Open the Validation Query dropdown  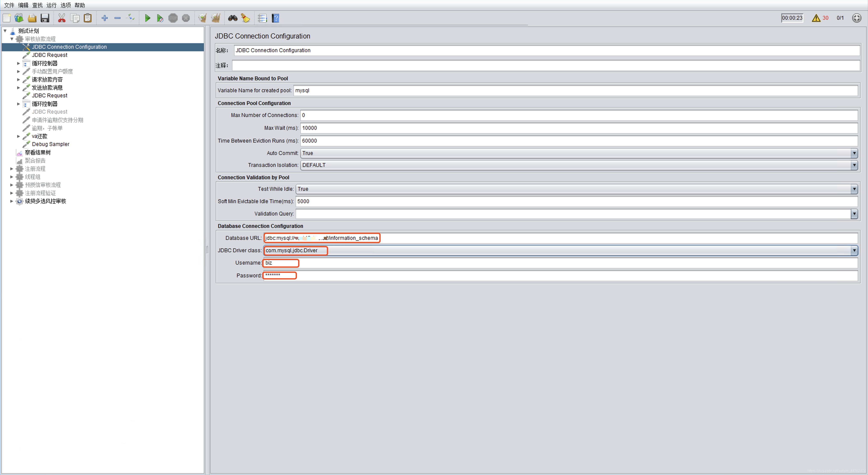pos(854,214)
